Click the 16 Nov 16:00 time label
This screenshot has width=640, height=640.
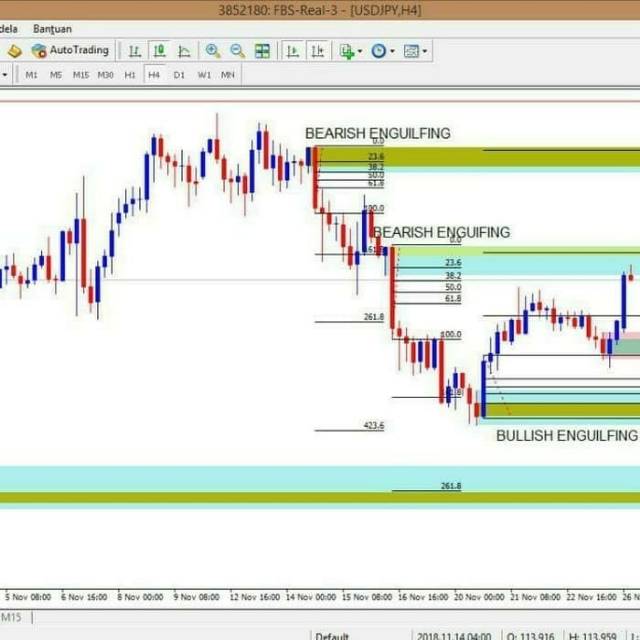point(423,597)
